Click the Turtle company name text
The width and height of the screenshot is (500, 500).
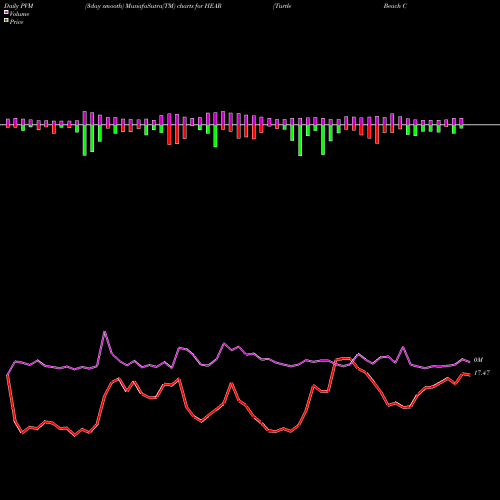[x=282, y=6]
